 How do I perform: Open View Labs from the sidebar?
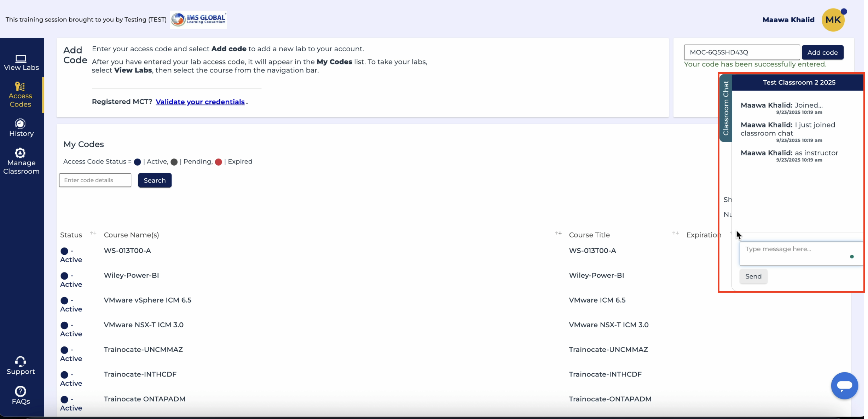click(21, 62)
